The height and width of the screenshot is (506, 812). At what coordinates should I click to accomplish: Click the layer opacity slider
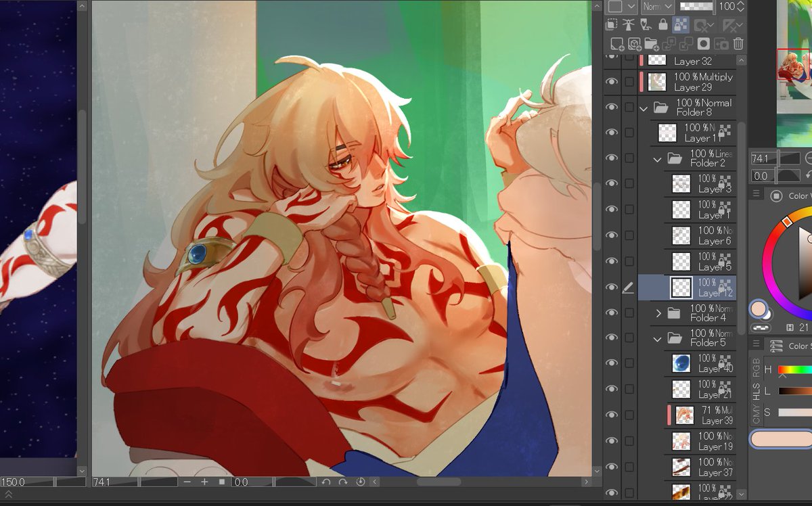point(696,6)
